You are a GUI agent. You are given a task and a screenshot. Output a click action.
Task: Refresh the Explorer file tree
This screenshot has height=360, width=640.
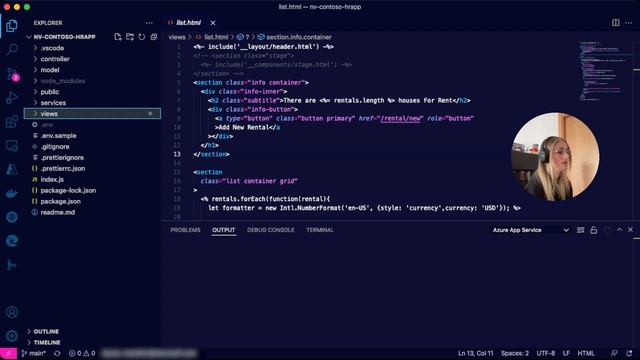(142, 37)
